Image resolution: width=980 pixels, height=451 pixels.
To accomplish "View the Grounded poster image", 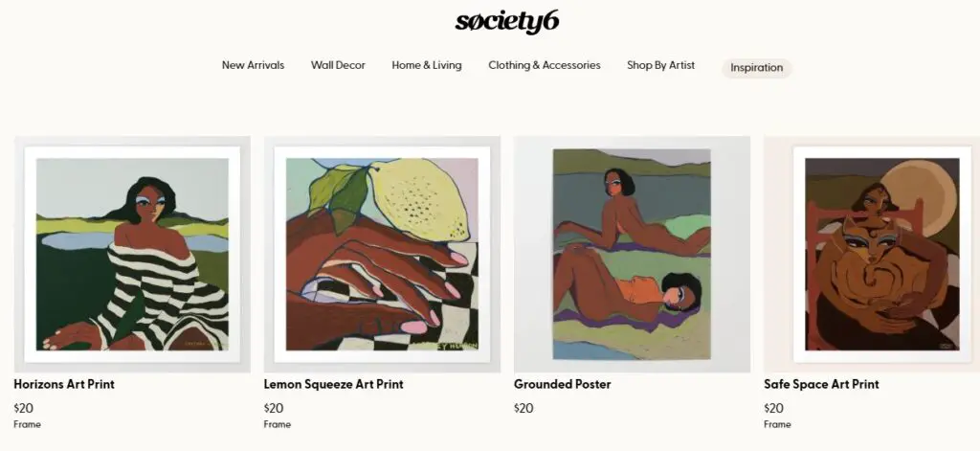I will pyautogui.click(x=632, y=254).
